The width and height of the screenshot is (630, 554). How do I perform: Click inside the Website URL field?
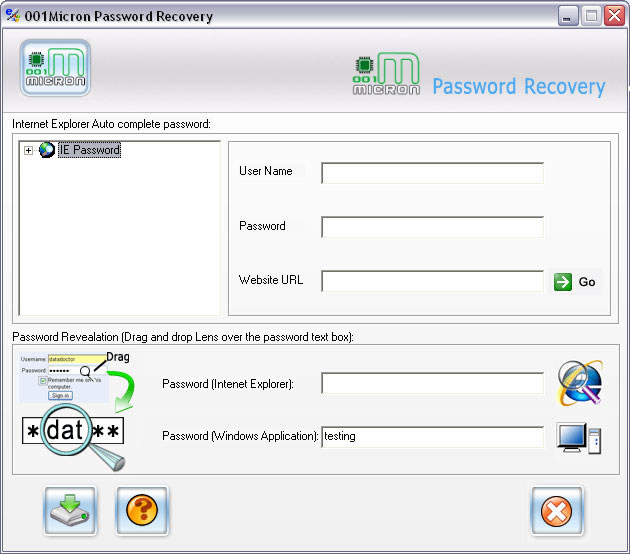pyautogui.click(x=432, y=281)
